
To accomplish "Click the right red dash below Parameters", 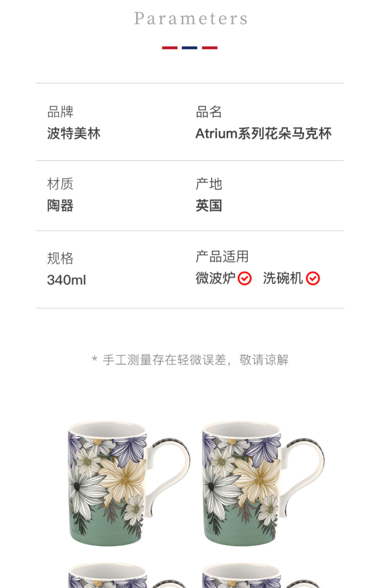I will click(210, 48).
